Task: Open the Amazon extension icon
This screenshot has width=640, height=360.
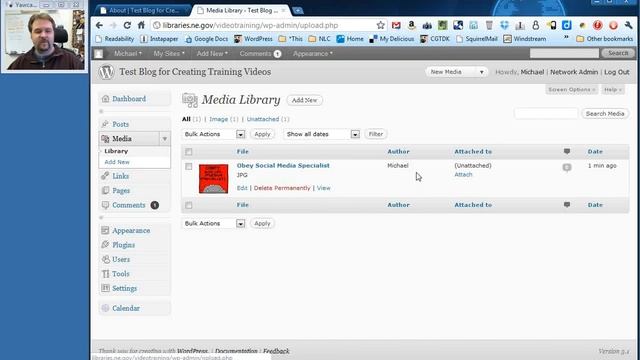Action: point(411,25)
